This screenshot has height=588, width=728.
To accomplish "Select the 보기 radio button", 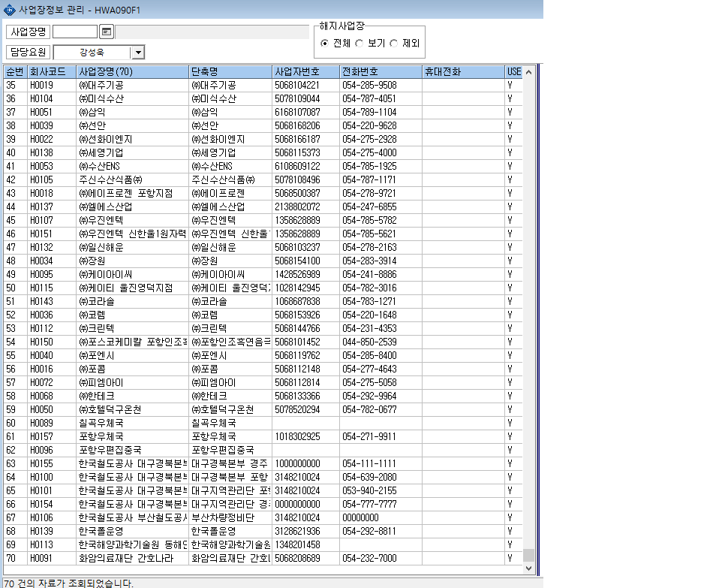I will pos(359,44).
